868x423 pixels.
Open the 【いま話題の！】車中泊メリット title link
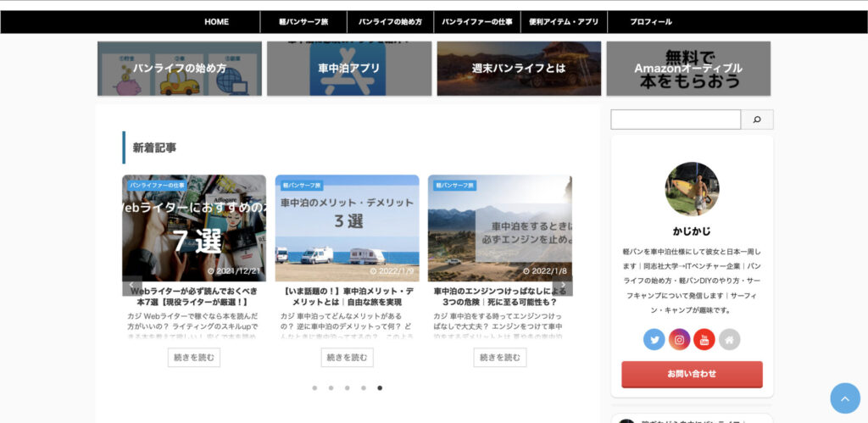pyautogui.click(x=347, y=297)
